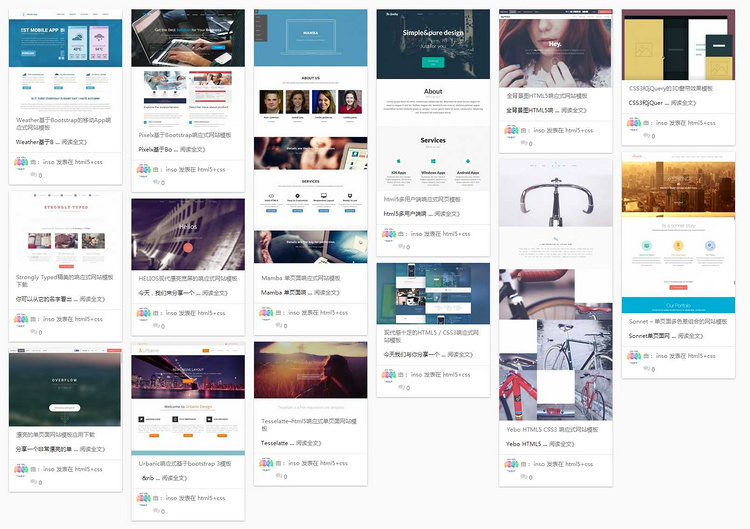
Task: Open the title 'Yebo HTML5 CSS3 响应式网站模板'
Action: 552,430
